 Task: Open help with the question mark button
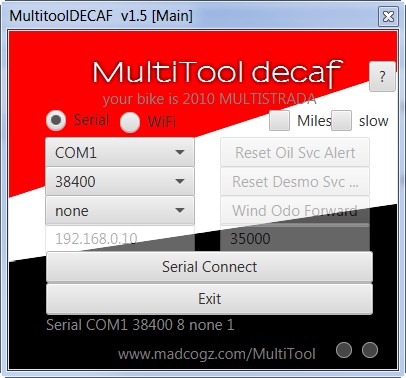coord(382,76)
